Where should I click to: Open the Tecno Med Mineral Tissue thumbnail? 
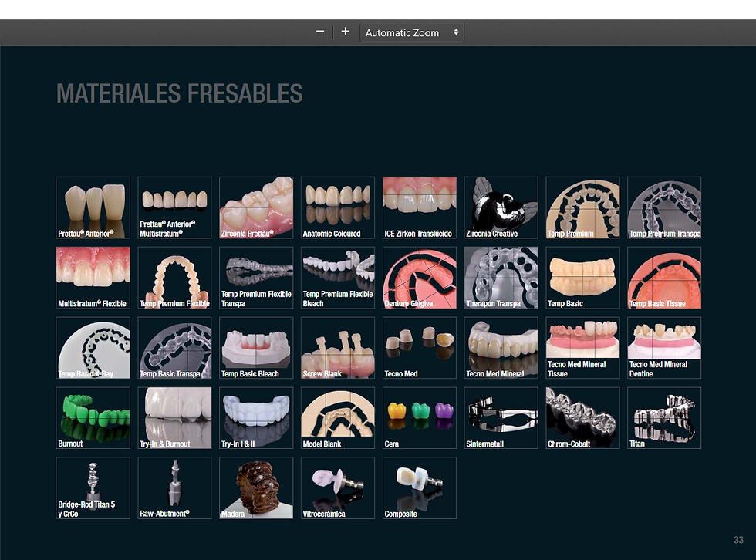point(583,348)
